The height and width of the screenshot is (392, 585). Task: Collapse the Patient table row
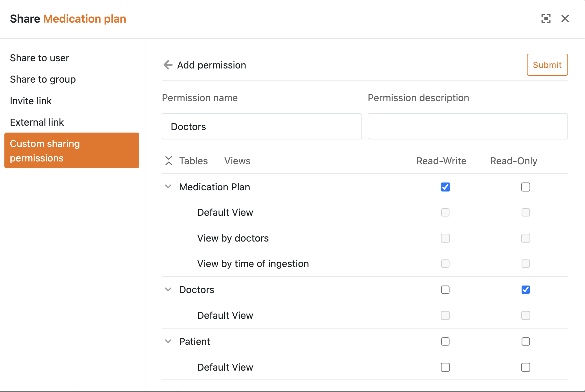[168, 341]
